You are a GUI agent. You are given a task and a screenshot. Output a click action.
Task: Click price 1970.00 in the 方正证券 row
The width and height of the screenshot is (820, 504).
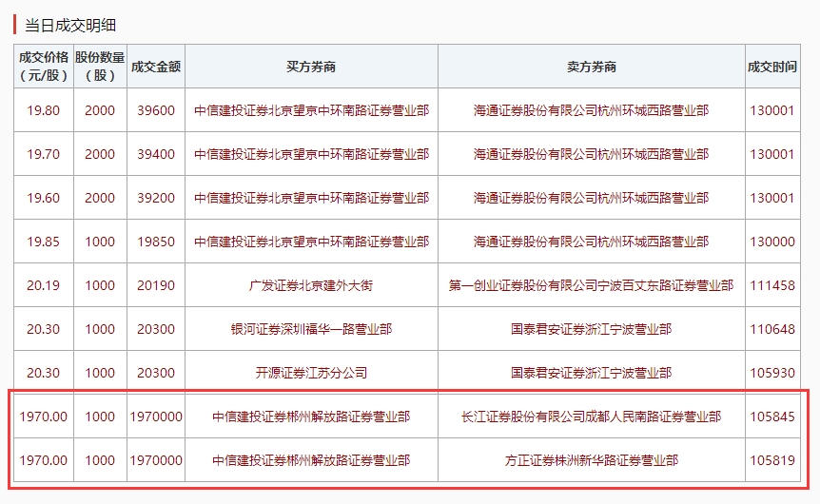click(44, 460)
